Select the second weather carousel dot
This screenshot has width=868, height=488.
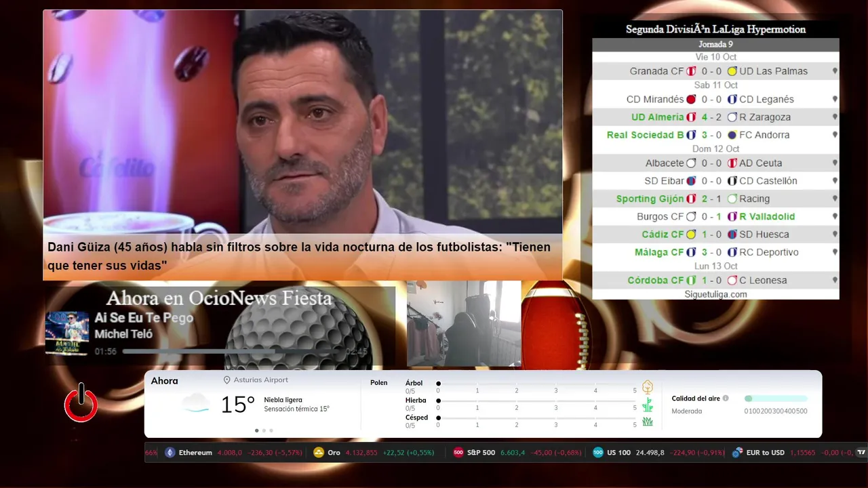264,430
